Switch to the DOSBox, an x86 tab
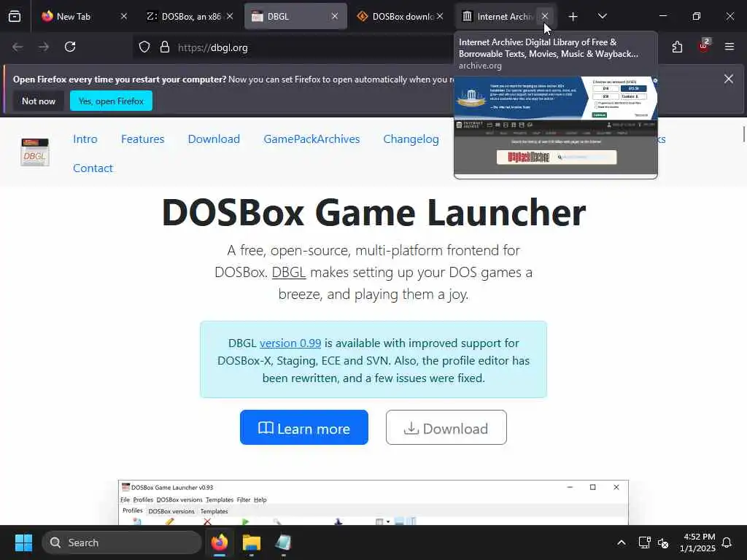 point(190,16)
